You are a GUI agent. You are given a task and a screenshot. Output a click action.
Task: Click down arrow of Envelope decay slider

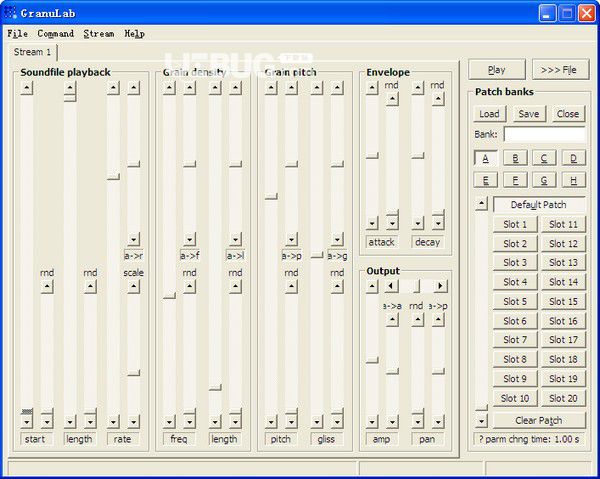tap(418, 223)
